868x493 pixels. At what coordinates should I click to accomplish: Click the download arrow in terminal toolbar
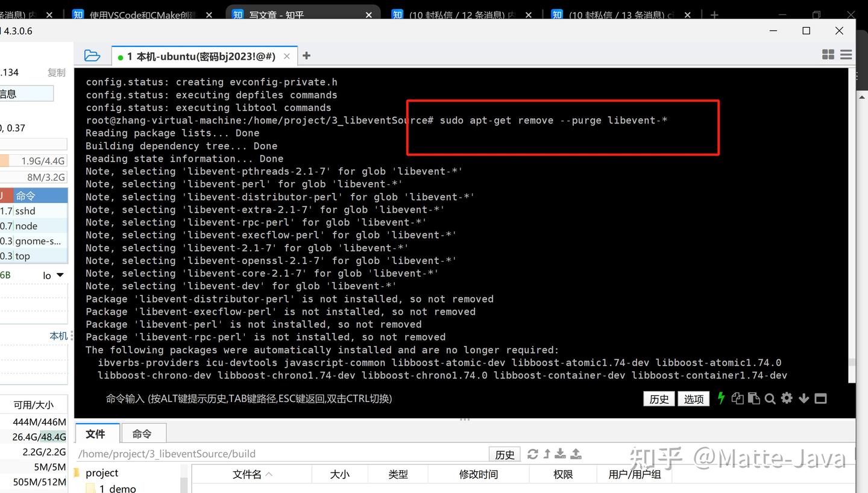[804, 398]
